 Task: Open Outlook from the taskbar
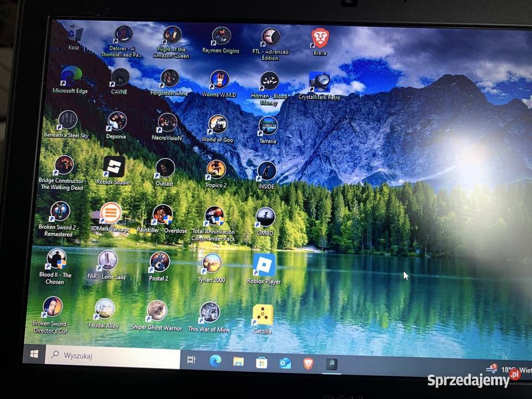285,364
